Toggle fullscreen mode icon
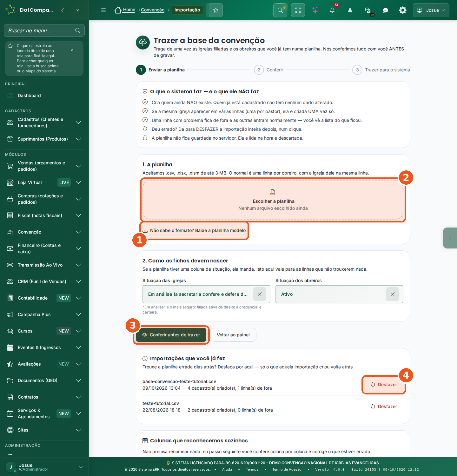Image resolution: width=457 pixels, height=476 pixels. click(298, 10)
